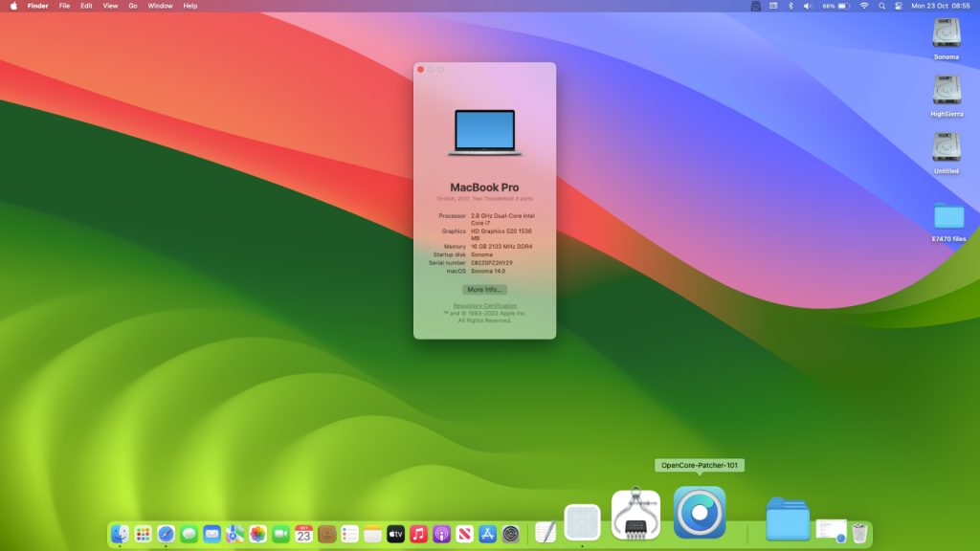The image size is (980, 551).
Task: Open Safari from the Dock
Action: click(167, 534)
